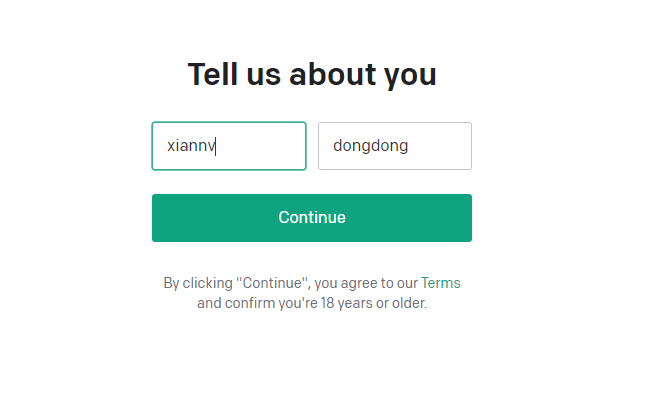The height and width of the screenshot is (413, 664).
Task: Click the "Tell us about you" heading
Action: 312,75
